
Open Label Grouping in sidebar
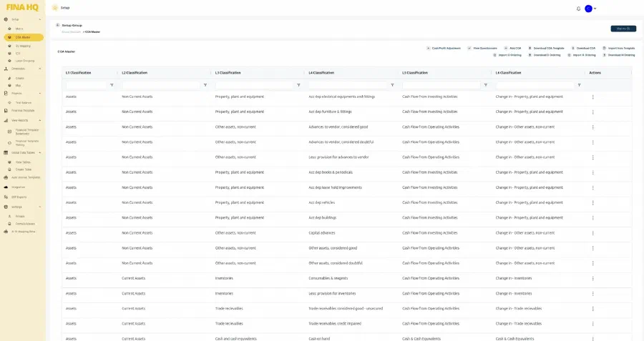coord(24,61)
